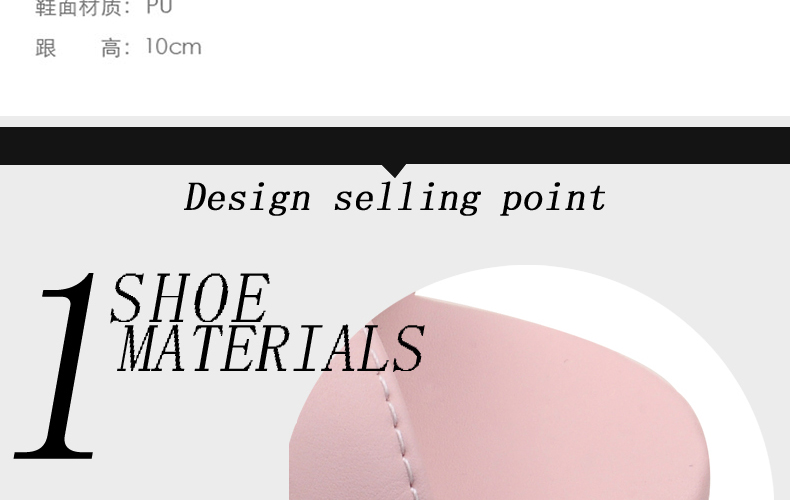Click the letter 'S' ending MATERIALS
The image size is (790, 500).
pos(408,348)
